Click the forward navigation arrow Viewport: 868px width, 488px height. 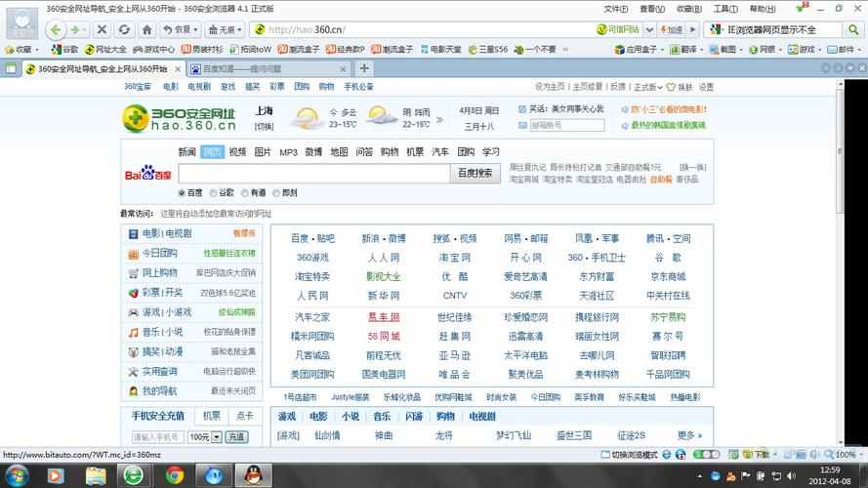point(75,29)
